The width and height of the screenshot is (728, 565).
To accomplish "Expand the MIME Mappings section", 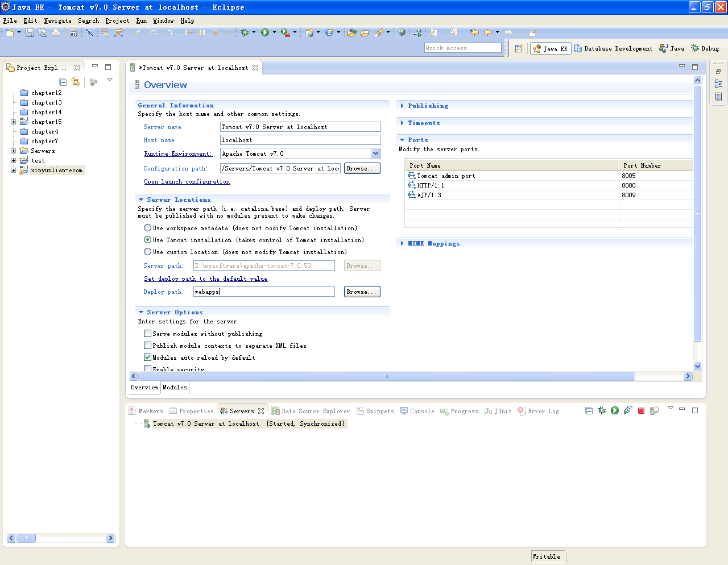I will (x=402, y=243).
